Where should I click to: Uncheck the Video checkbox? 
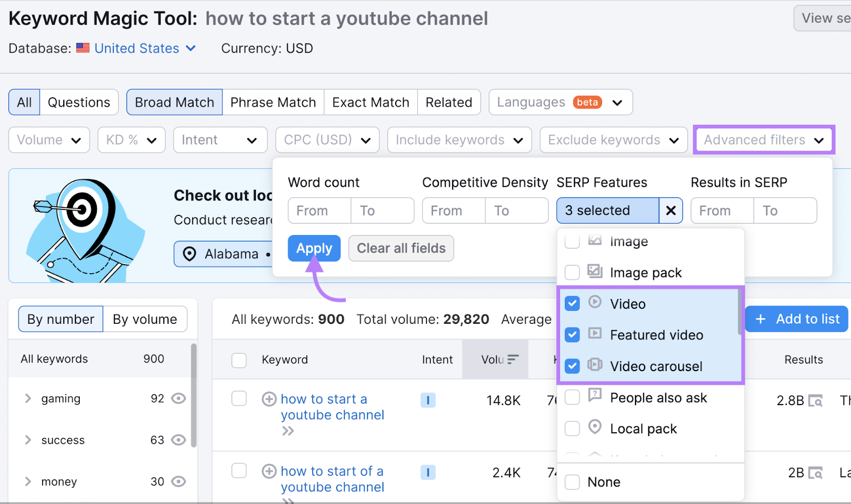pyautogui.click(x=572, y=304)
